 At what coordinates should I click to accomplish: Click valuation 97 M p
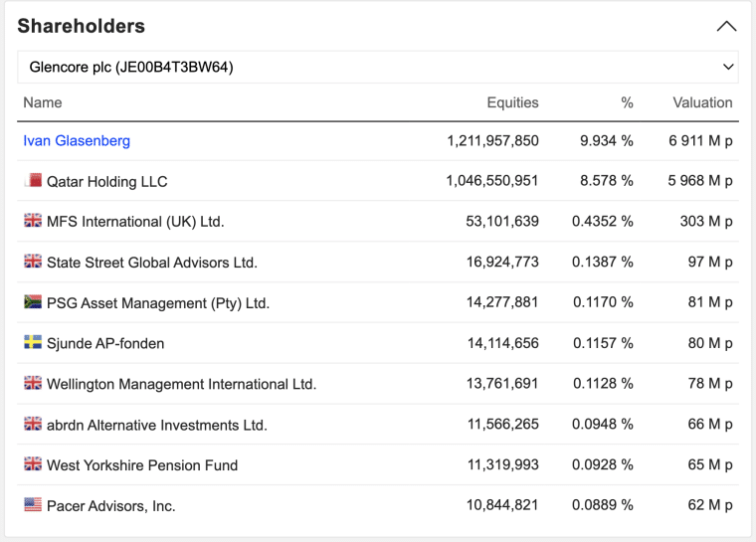coord(710,262)
